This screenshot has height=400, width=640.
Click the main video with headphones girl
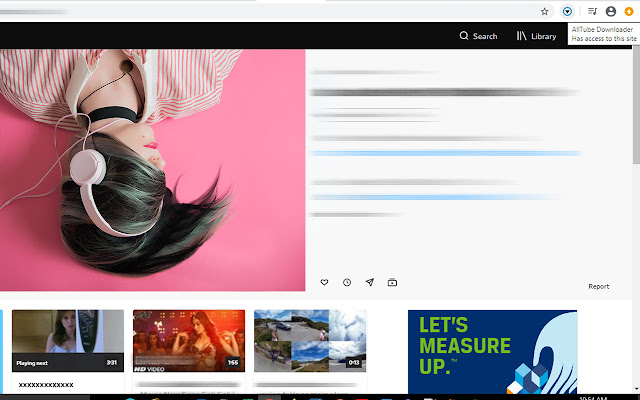click(x=152, y=170)
